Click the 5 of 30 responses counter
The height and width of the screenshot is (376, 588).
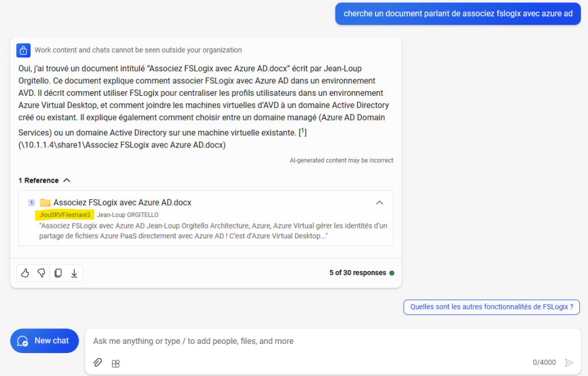pos(358,273)
